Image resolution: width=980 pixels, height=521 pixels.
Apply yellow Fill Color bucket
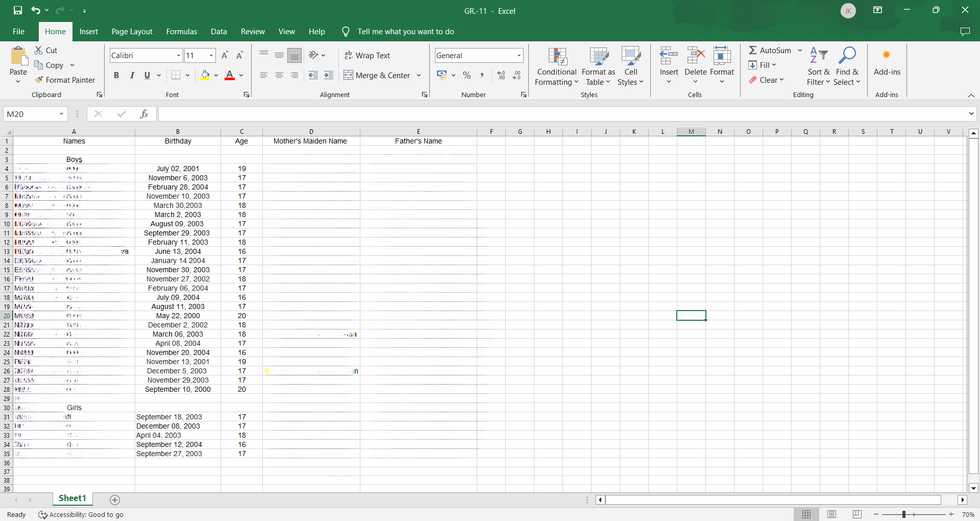205,75
